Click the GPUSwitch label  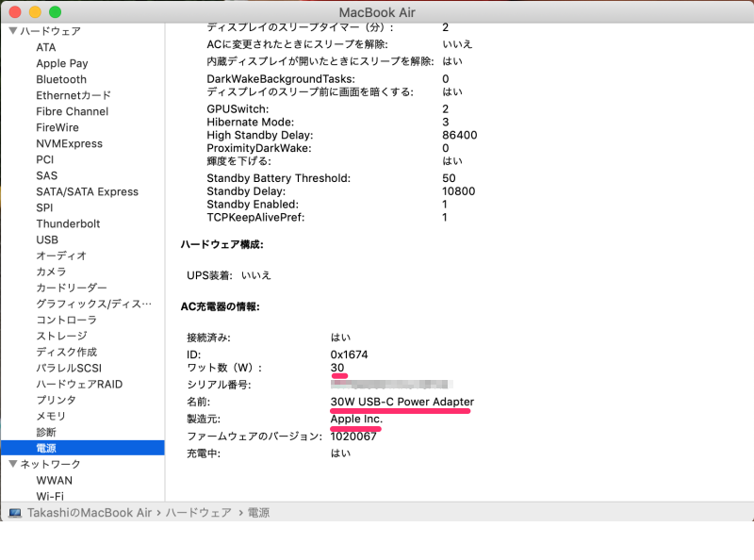pyautogui.click(x=238, y=109)
